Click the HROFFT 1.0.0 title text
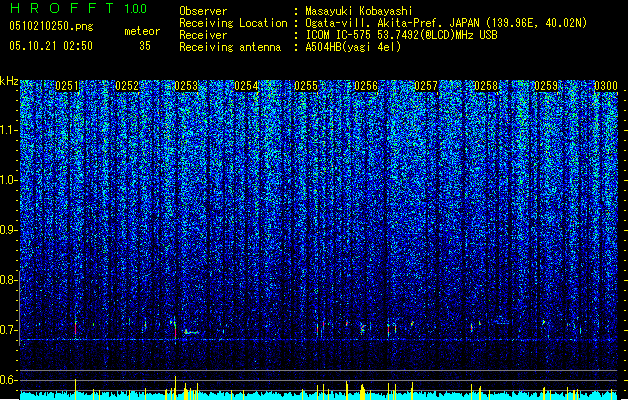This screenshot has width=629, height=400. [x=78, y=8]
